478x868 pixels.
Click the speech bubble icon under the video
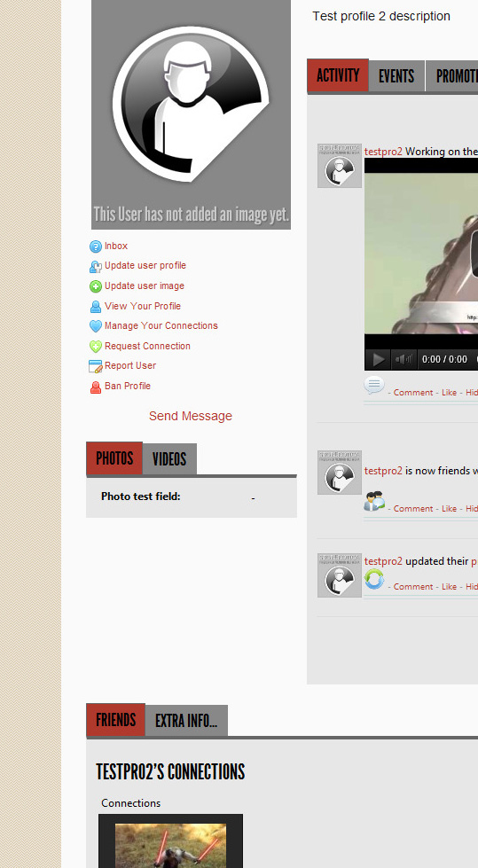[x=374, y=385]
